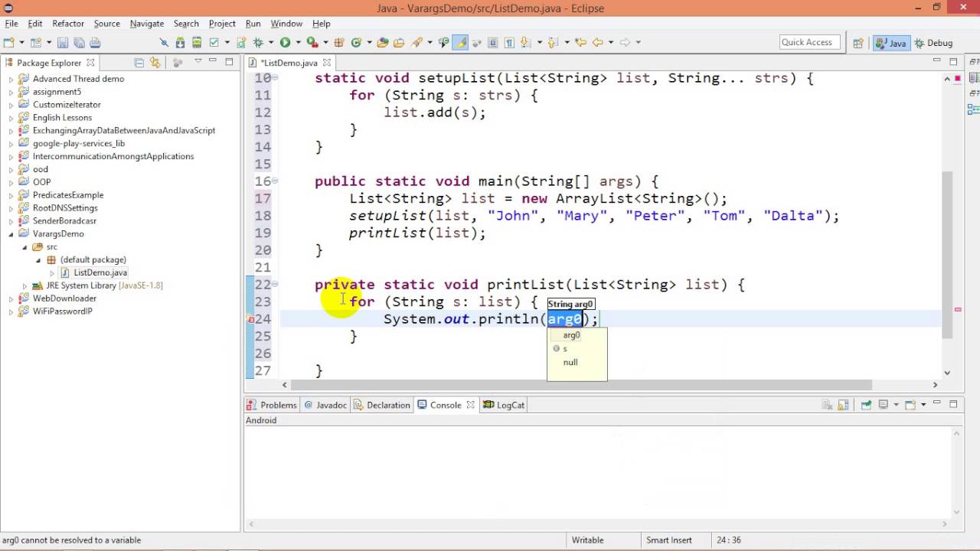980x551 pixels.
Task: Click the Print toolbar icon
Action: click(x=95, y=43)
